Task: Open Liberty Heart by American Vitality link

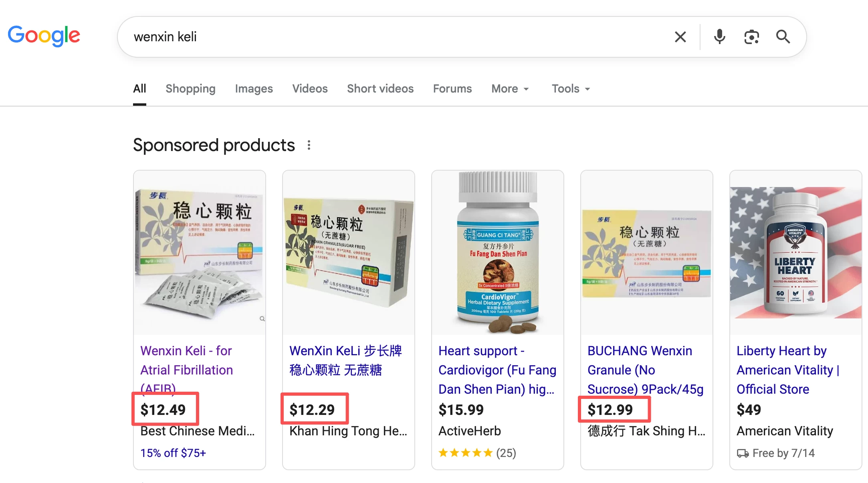Action: (x=788, y=370)
